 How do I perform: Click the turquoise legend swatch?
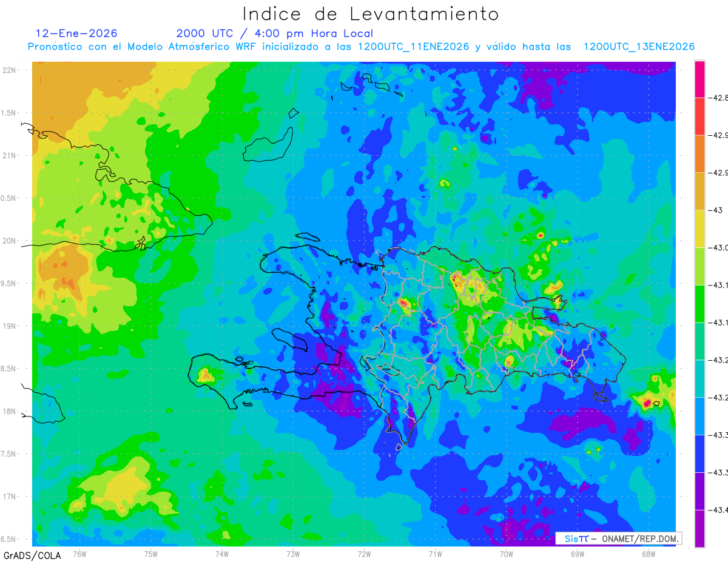[699, 379]
